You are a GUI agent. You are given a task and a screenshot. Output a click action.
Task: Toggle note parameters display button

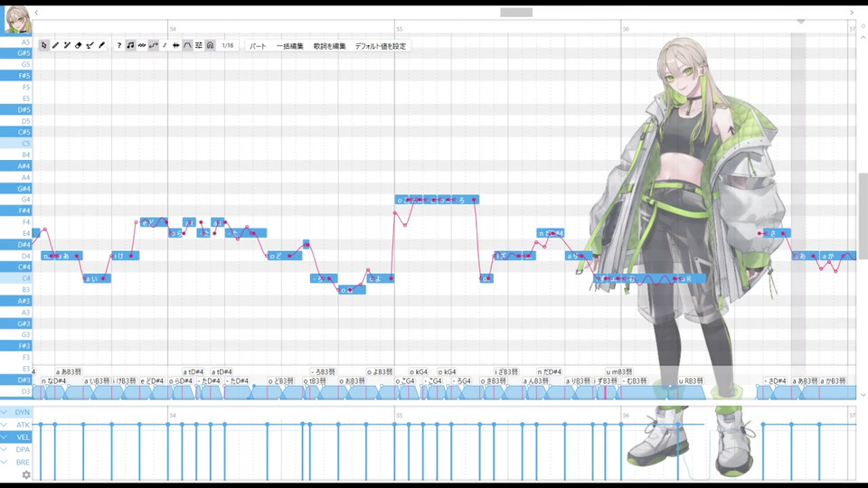point(199,45)
